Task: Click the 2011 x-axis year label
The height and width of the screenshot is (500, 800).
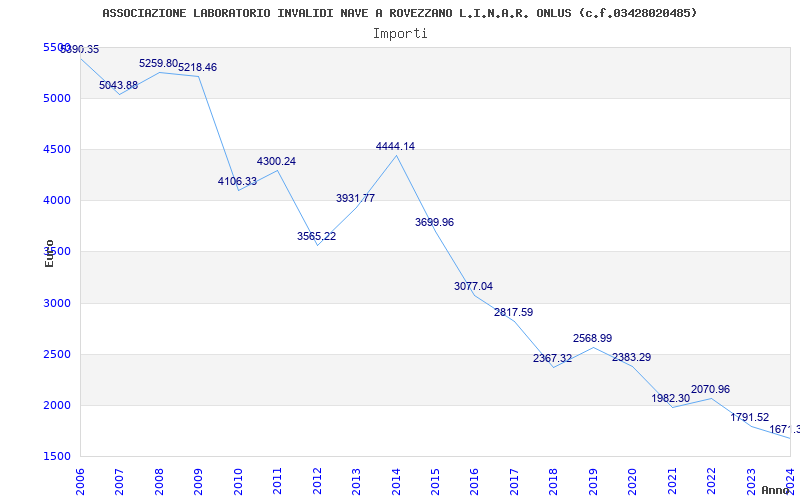Action: coord(277,482)
